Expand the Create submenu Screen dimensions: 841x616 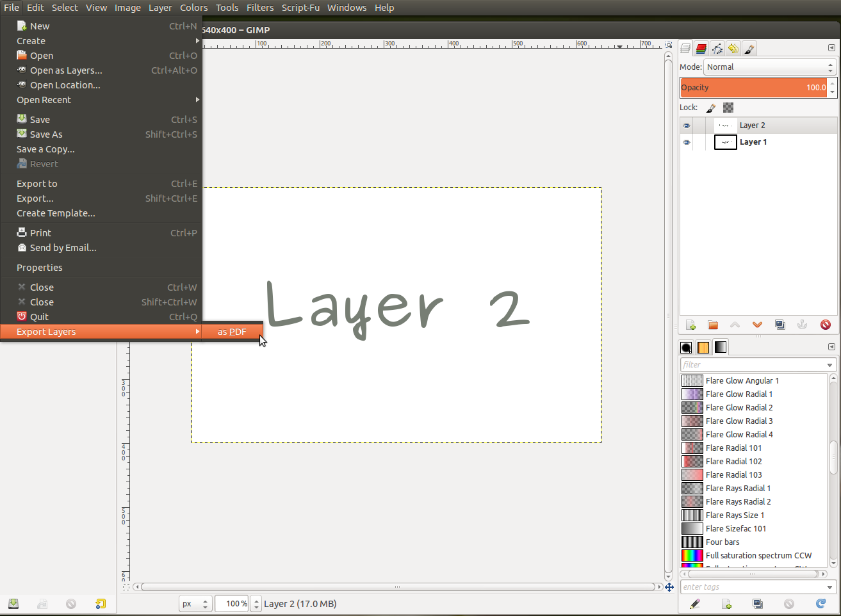click(101, 41)
